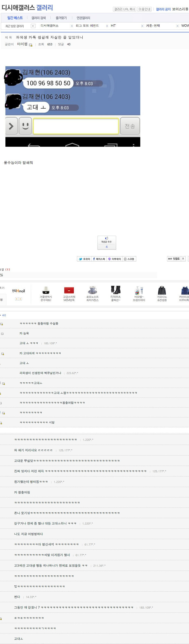Screen dimensions: 189x644
Task: Share the post on 트위터
Action: tap(84, 259)
